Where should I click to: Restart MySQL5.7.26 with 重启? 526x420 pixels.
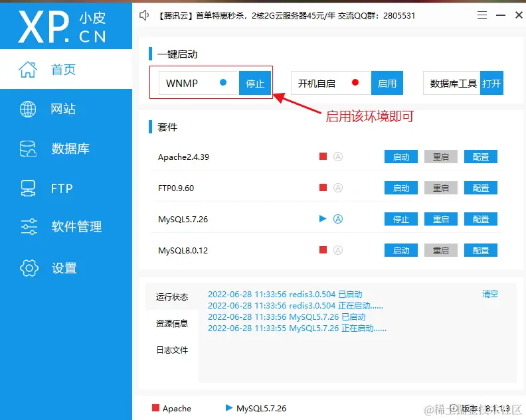click(441, 219)
